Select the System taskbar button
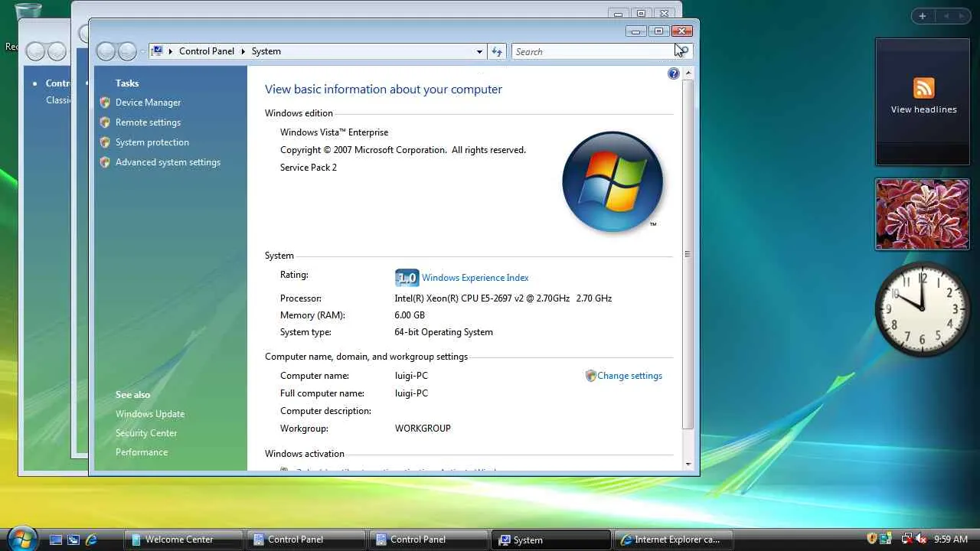This screenshot has height=551, width=980. click(x=550, y=540)
